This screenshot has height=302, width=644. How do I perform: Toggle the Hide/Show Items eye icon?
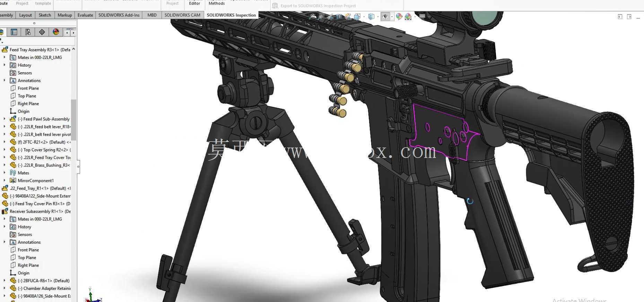pos(385,16)
